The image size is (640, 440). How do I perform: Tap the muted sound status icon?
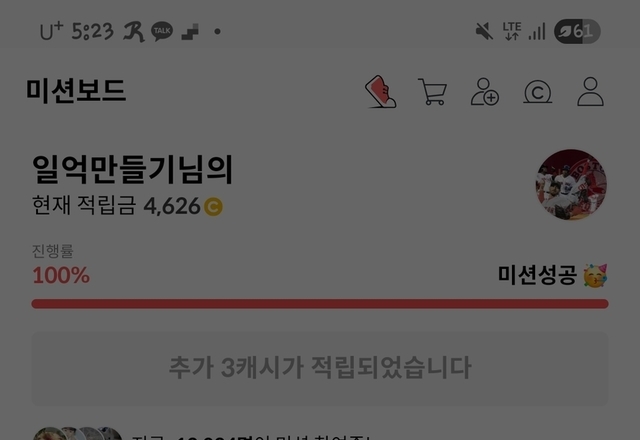click(484, 31)
